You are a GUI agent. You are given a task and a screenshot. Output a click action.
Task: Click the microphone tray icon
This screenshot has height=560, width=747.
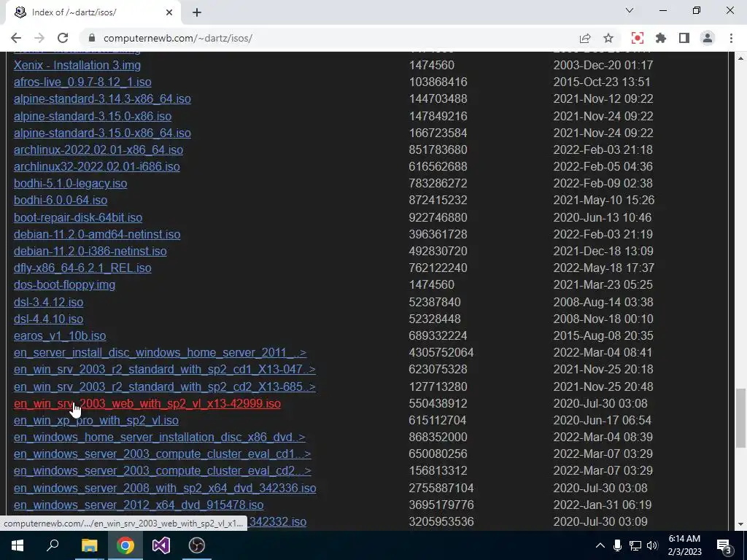(x=617, y=545)
